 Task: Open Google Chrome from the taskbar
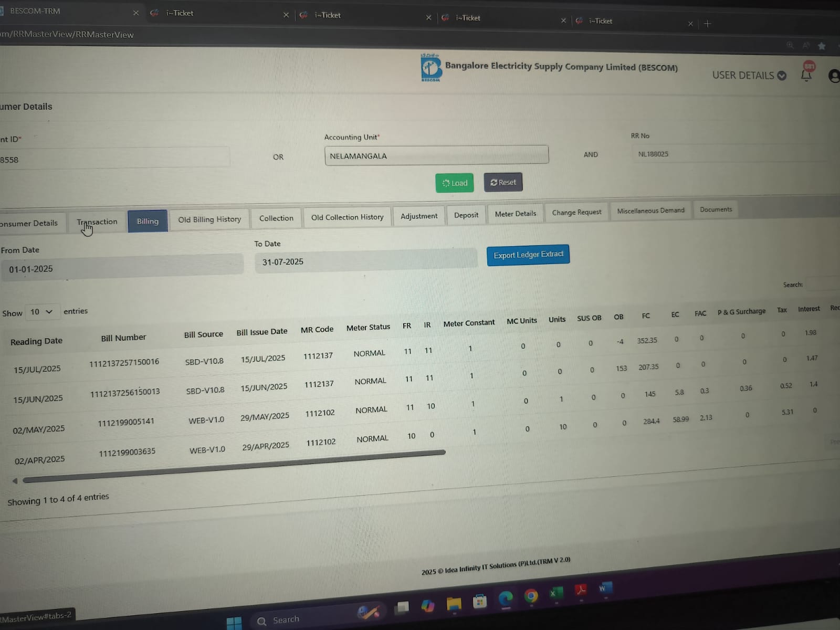pos(531,596)
